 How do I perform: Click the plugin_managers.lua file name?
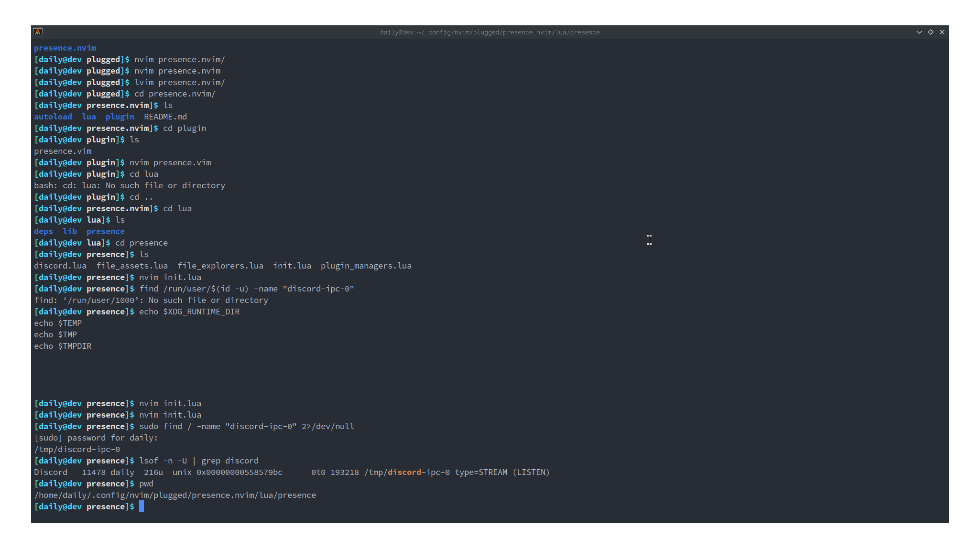(366, 266)
